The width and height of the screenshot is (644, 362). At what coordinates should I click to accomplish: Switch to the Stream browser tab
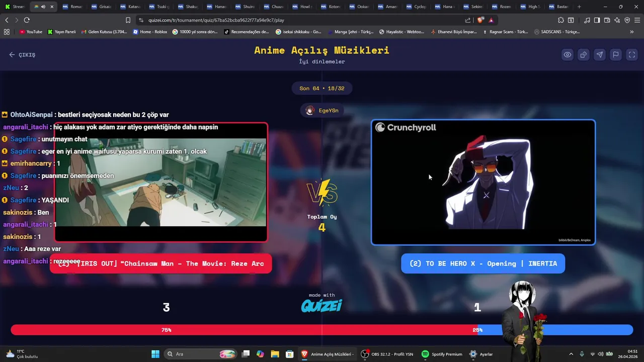[x=14, y=7]
